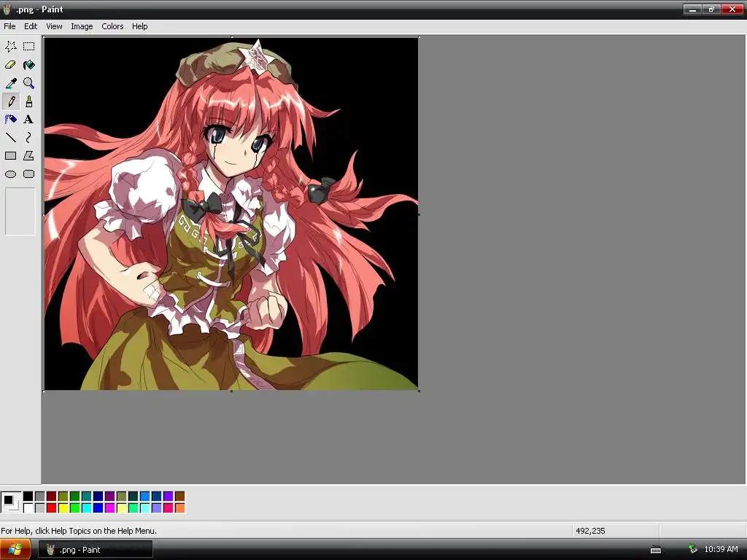The image size is (747, 560).
Task: Switch to the Brush tool
Action: [28, 101]
